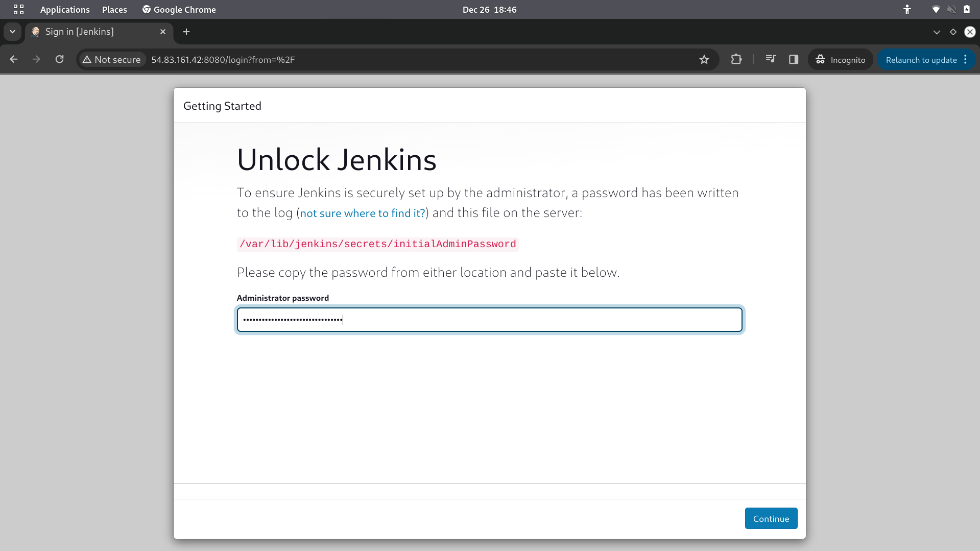Open the Places menu
This screenshot has height=551, width=980.
[114, 10]
